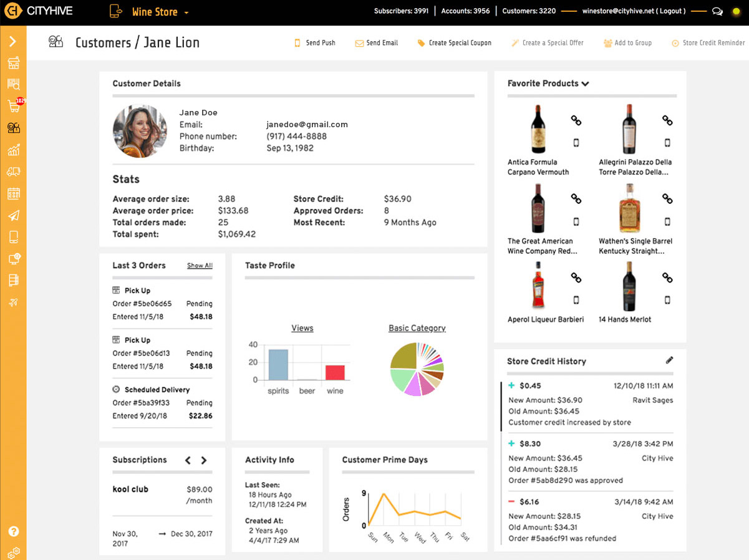The width and height of the screenshot is (749, 560).
Task: Click phone icon beside 14 Hands Merlot
Action: [667, 301]
